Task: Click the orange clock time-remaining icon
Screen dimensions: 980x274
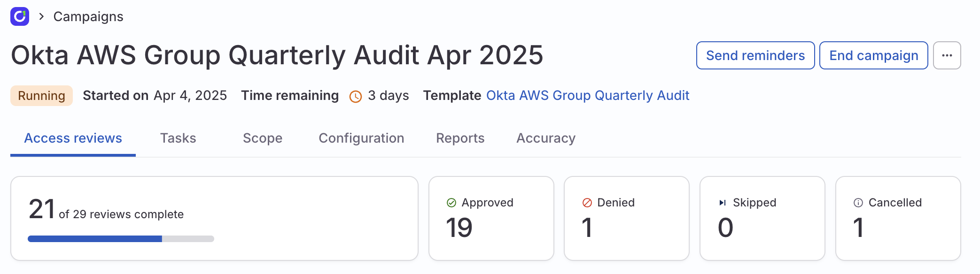Action: 356,97
